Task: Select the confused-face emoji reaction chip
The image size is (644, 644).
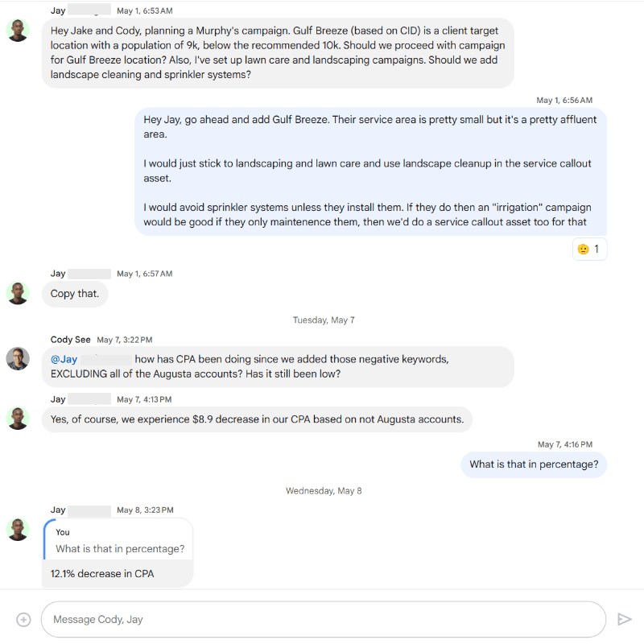Action: [589, 249]
